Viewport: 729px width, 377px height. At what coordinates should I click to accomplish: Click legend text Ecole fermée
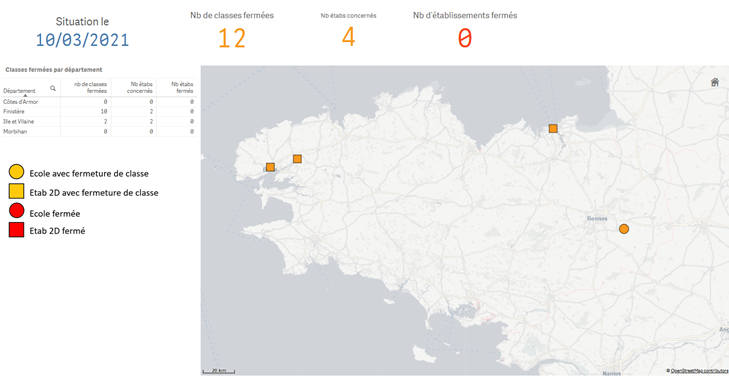(x=55, y=214)
